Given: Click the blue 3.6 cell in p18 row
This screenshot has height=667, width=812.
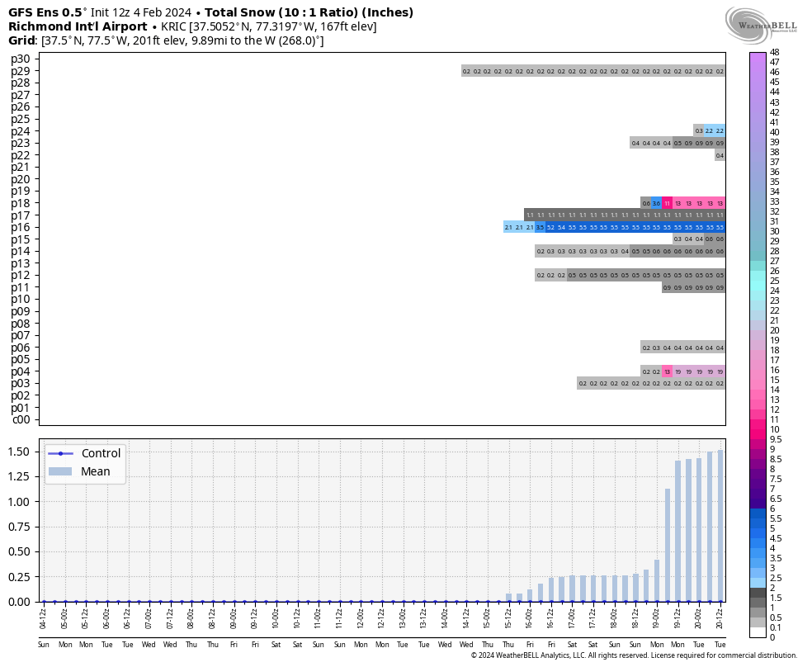Looking at the screenshot, I should coord(656,203).
